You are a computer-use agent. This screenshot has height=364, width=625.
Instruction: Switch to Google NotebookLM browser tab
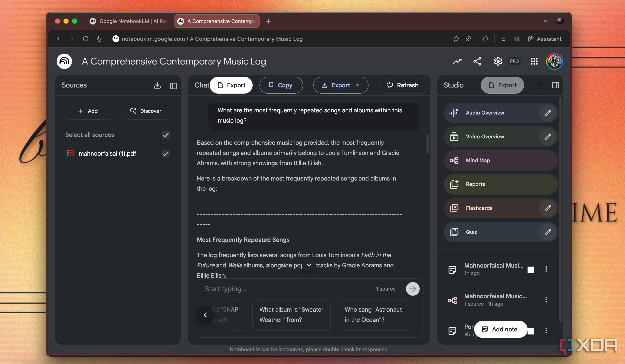pyautogui.click(x=129, y=21)
